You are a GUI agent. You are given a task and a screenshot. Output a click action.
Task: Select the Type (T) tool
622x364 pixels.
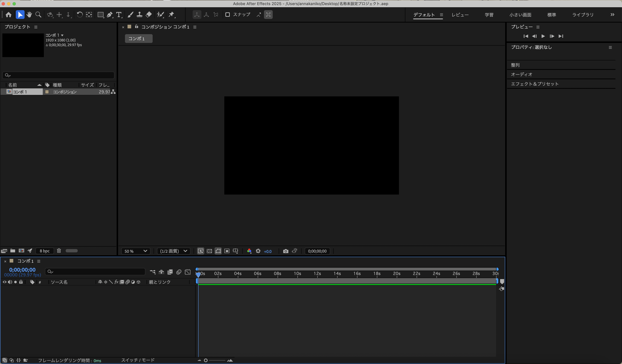pos(119,15)
